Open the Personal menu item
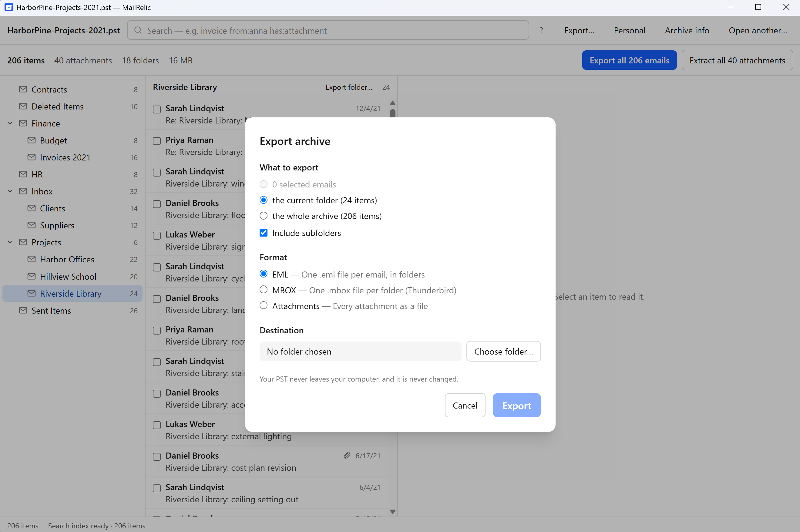800x532 pixels. (630, 31)
